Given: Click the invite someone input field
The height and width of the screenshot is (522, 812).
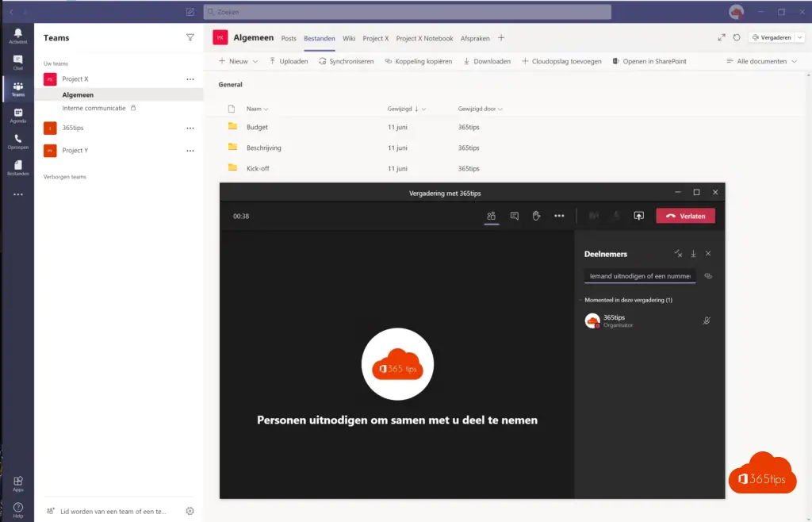Looking at the screenshot, I should pos(640,276).
